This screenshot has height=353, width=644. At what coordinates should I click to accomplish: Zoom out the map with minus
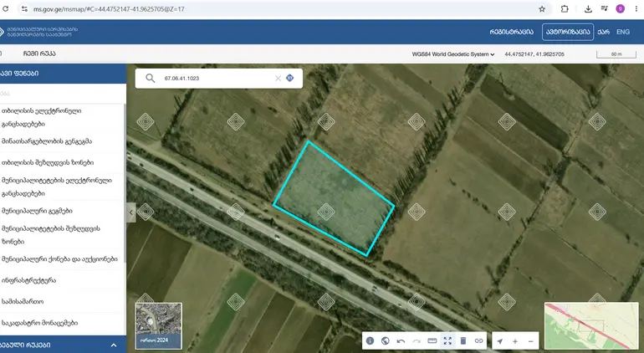[x=530, y=341]
